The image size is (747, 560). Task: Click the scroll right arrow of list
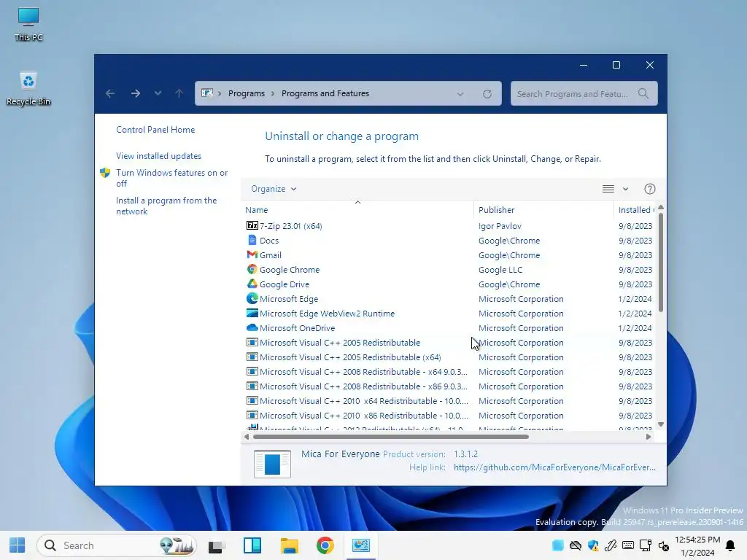point(649,437)
